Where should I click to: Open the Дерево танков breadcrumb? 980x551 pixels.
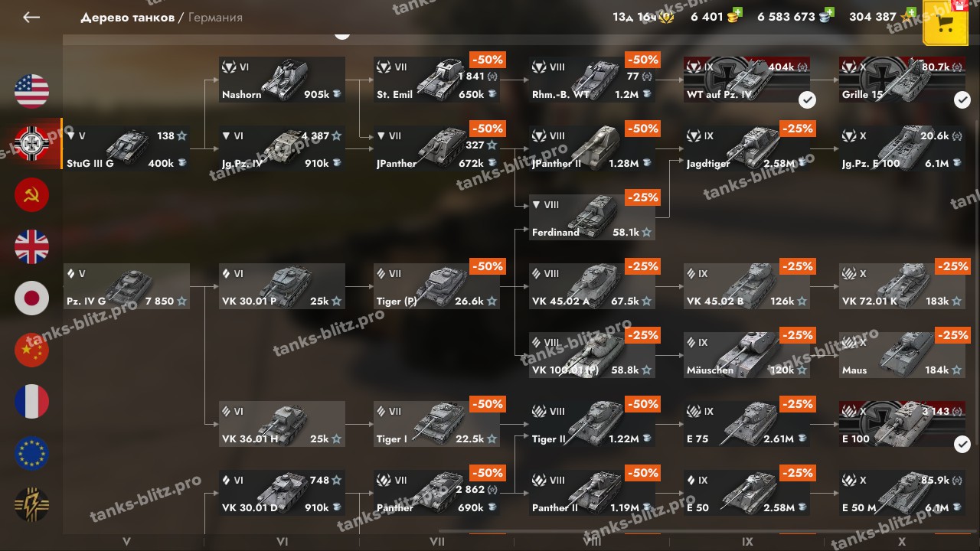coord(127,18)
